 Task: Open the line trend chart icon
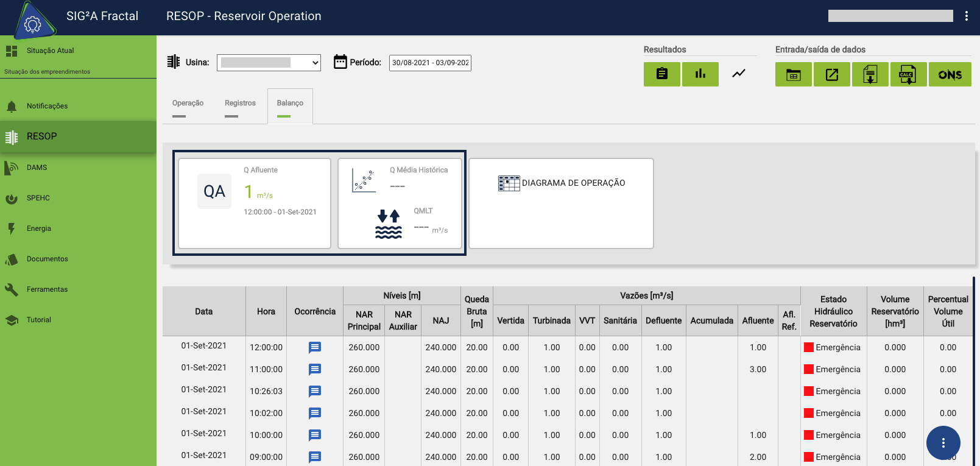click(x=738, y=74)
